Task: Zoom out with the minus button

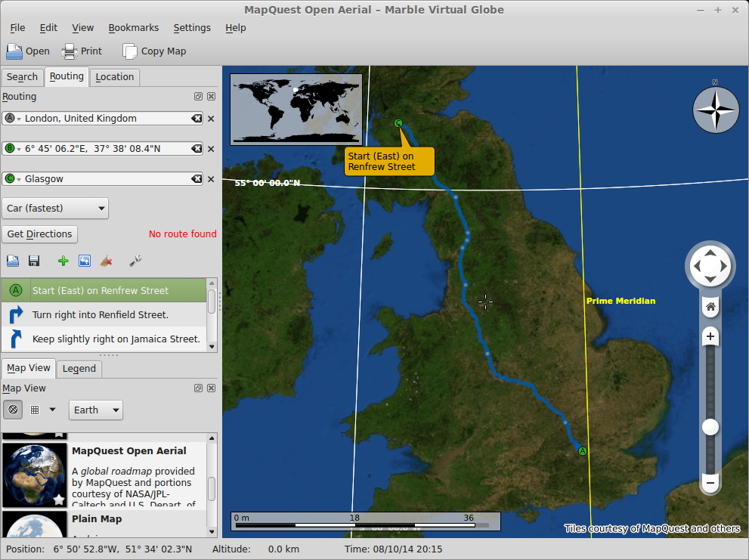Action: tap(710, 483)
